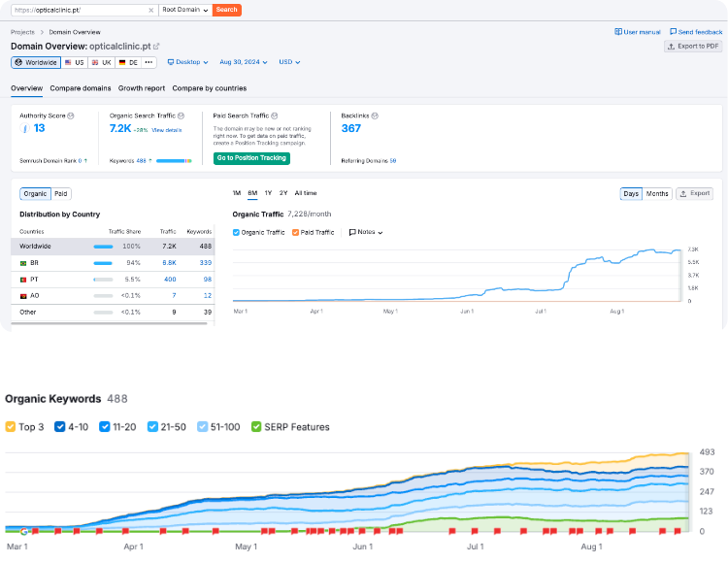
Task: Open Desktop device dropdown
Action: pos(187,62)
